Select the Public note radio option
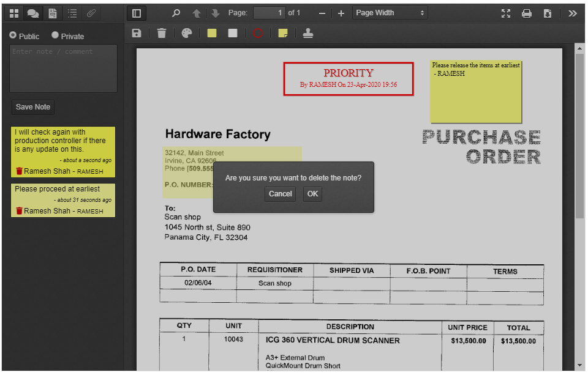 coord(13,36)
